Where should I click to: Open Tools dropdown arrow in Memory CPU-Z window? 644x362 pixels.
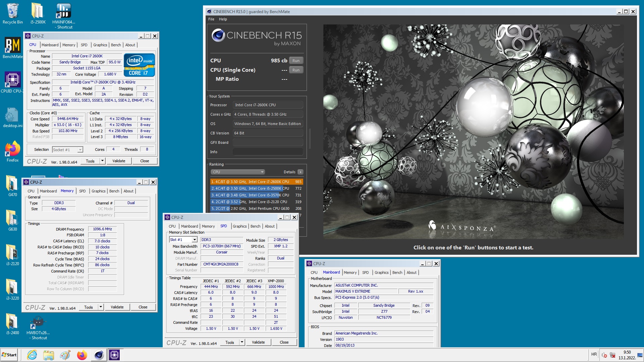(101, 307)
